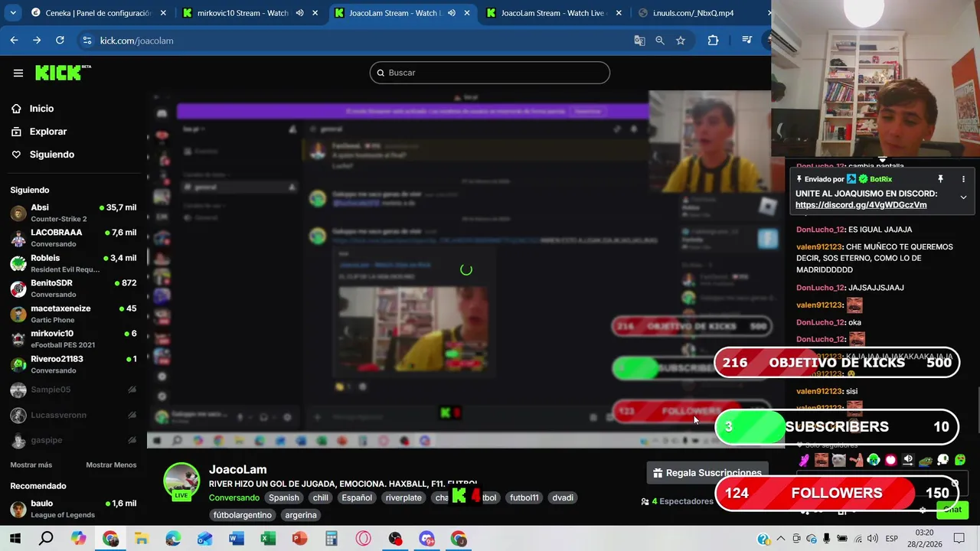Click the browser back arrow
This screenshot has width=980, height=551.
pos(14,41)
